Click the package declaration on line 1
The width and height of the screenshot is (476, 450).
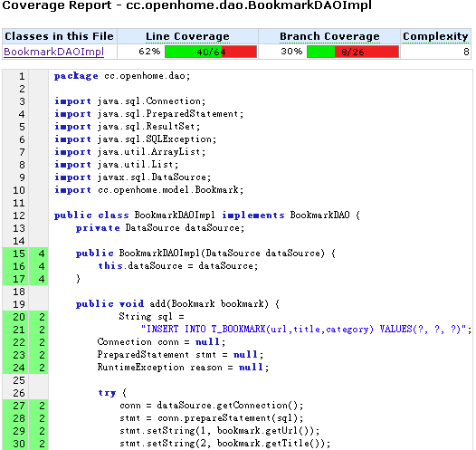122,76
